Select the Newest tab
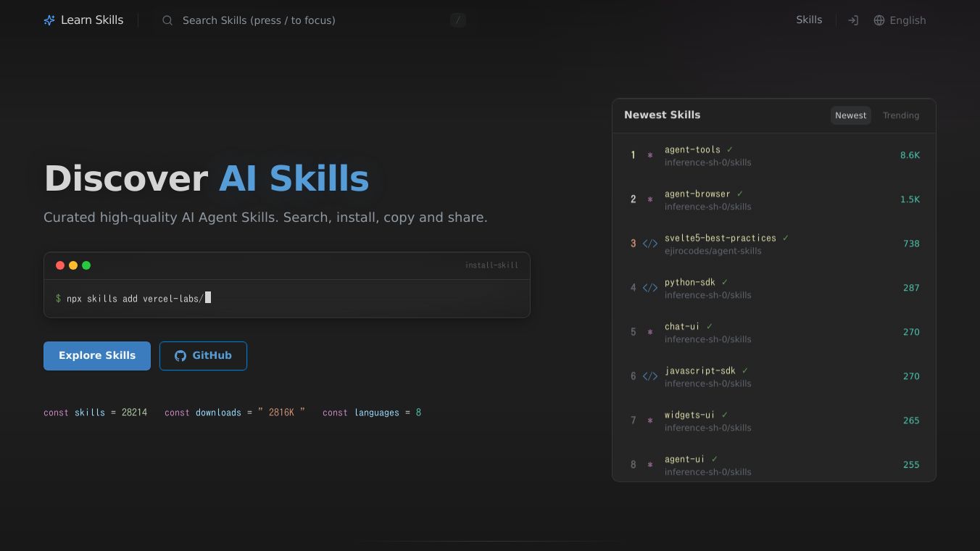This screenshot has height=551, width=980. coord(850,115)
